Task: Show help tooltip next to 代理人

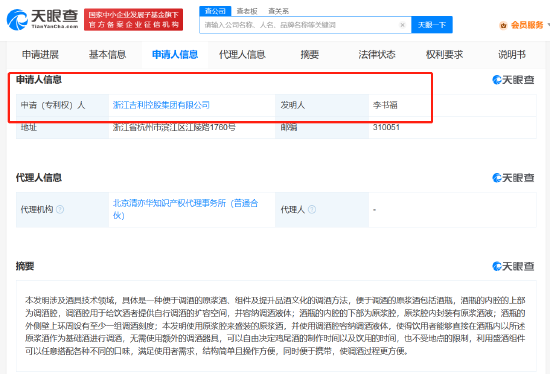Action: 312,209
